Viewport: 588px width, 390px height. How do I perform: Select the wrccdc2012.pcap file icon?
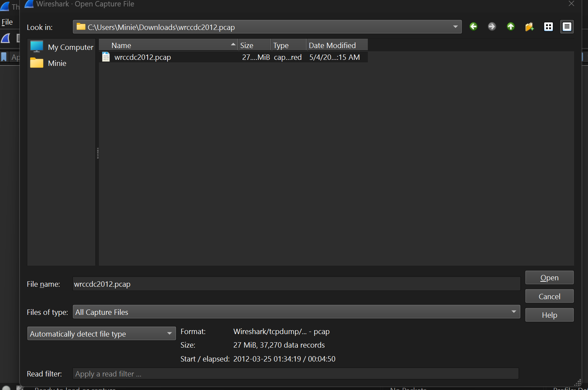click(x=106, y=57)
